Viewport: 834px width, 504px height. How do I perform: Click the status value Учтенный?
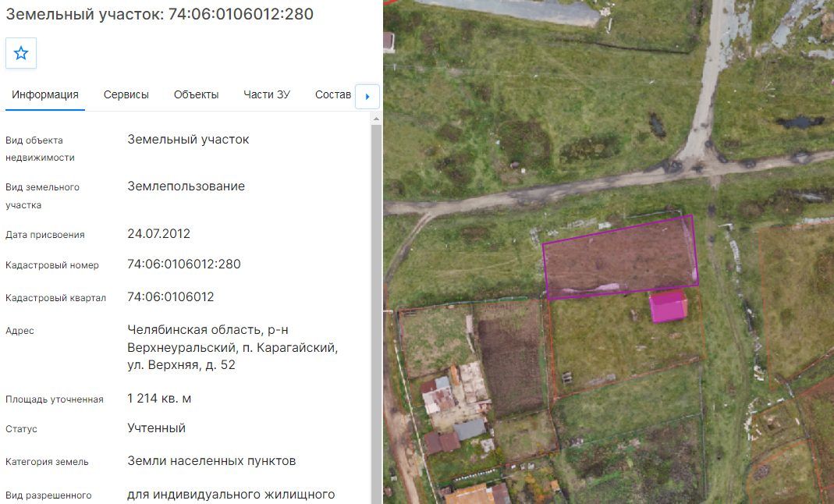[x=156, y=428]
